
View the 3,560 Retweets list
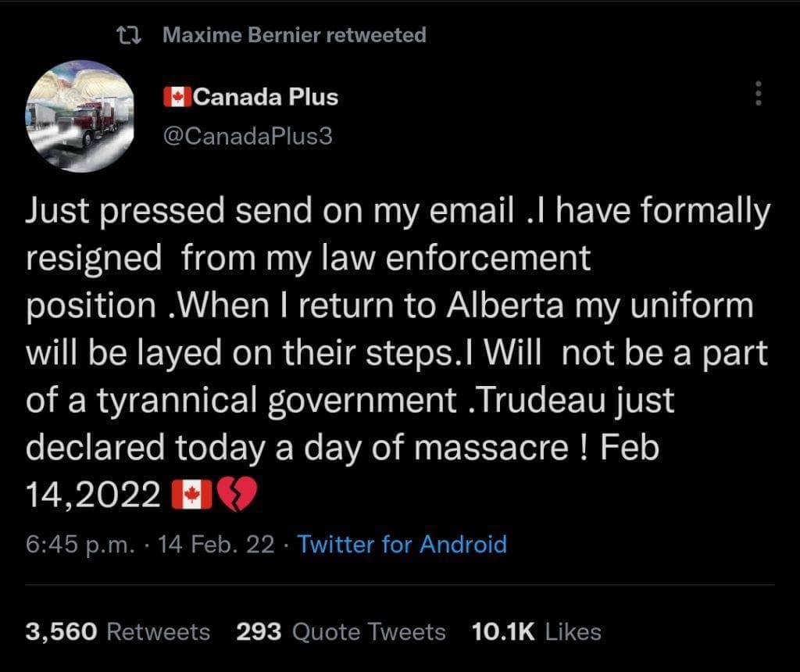point(118,631)
